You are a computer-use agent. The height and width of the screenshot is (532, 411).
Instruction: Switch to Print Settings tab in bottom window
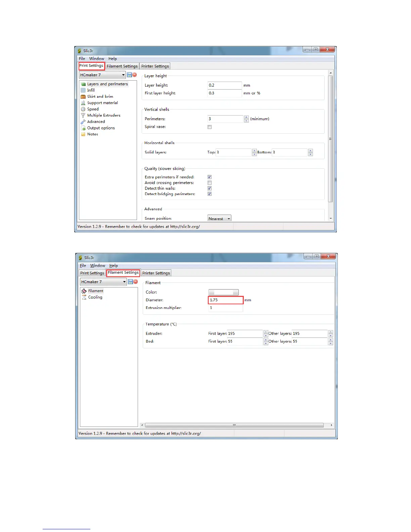point(92,273)
